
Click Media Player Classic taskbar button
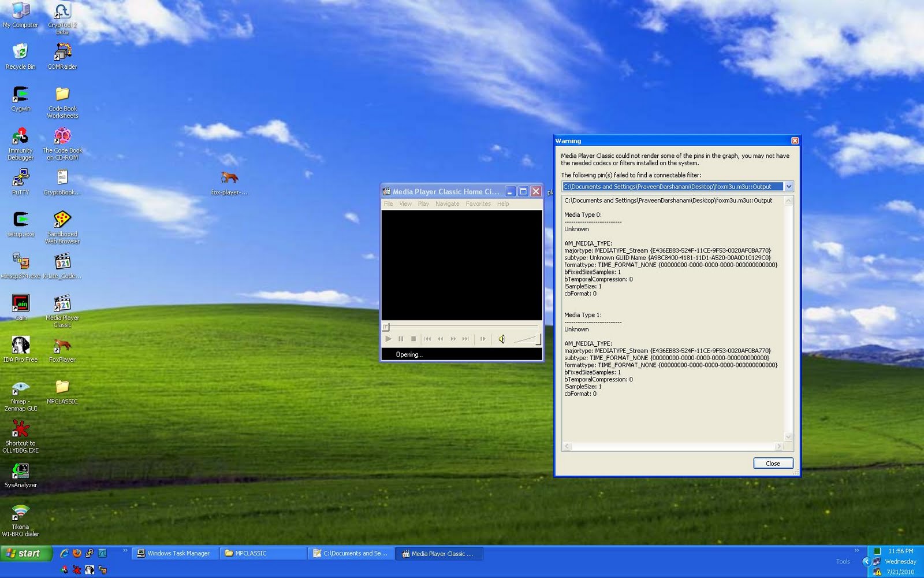(x=440, y=554)
